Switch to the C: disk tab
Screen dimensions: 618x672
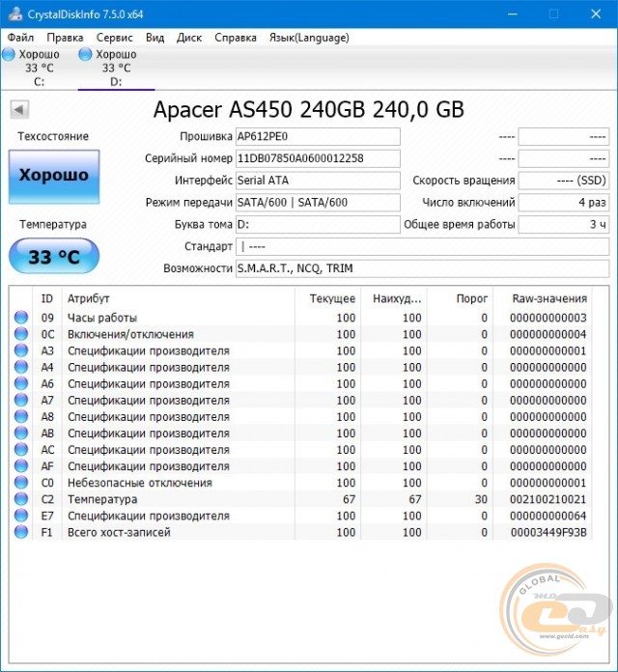(x=39, y=69)
